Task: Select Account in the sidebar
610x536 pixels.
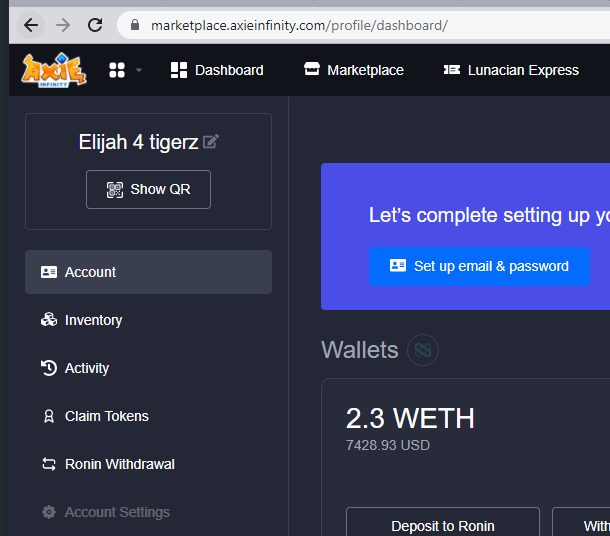Action: (148, 272)
